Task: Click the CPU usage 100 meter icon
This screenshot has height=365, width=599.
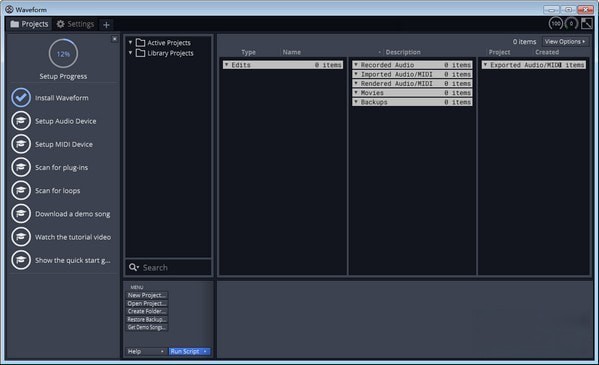Action: point(556,24)
